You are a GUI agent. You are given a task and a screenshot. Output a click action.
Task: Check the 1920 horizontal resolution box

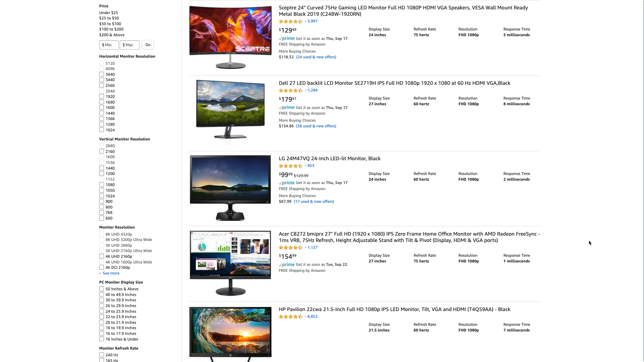102,97
